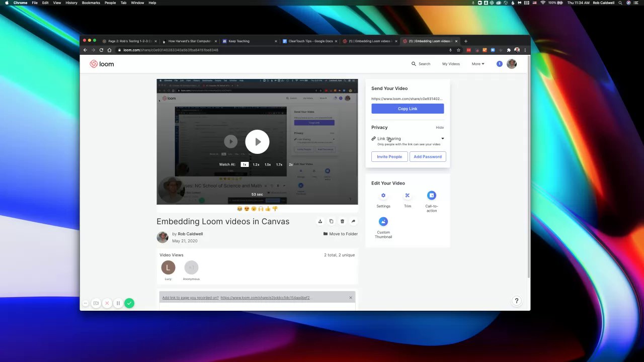Open the recording controls more options dots
644x362 pixels.
click(86, 303)
